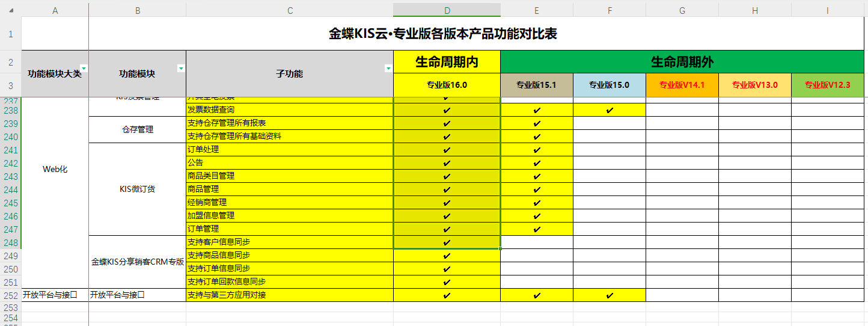Screen dimensions: 868x326
Task: Click the 订单处理 cell
Action: pos(290,150)
